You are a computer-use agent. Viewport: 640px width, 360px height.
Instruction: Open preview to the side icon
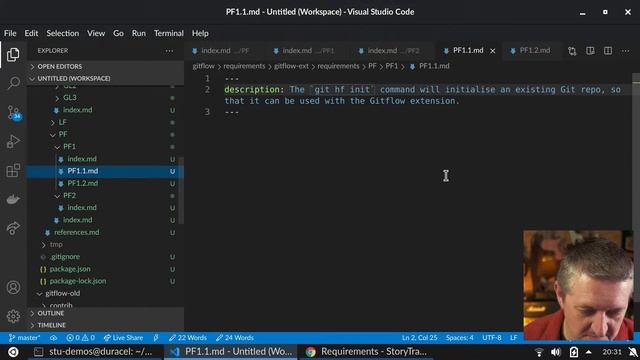tap(590, 51)
